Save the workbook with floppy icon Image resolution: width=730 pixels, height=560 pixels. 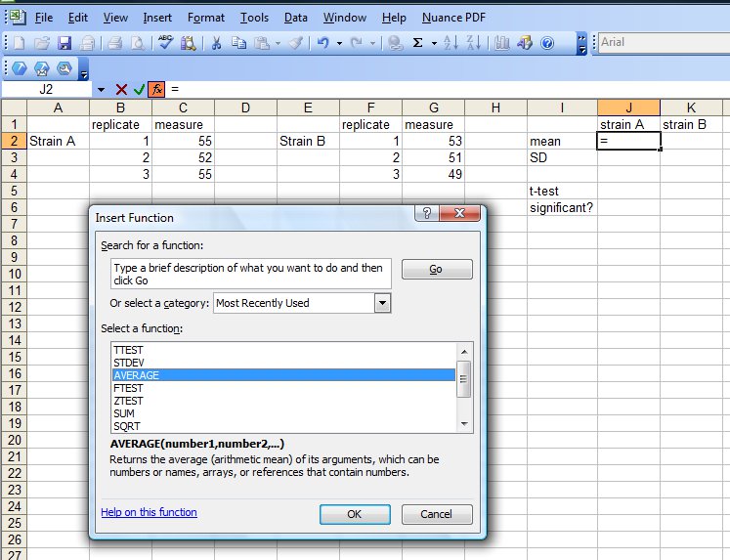64,43
